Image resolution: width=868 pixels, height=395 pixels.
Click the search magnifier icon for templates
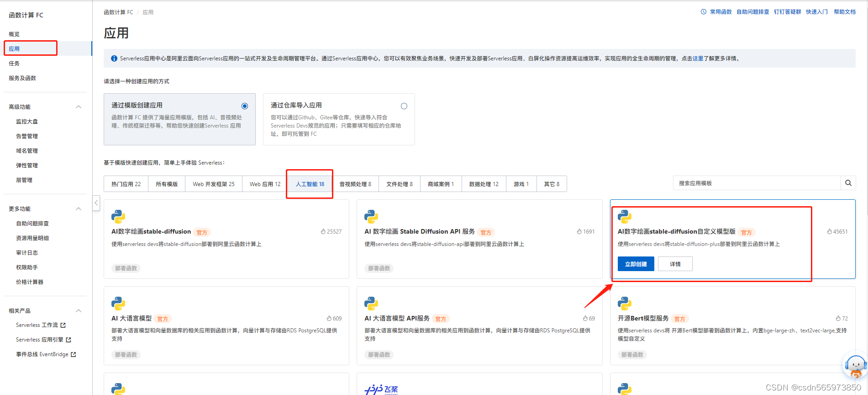848,183
